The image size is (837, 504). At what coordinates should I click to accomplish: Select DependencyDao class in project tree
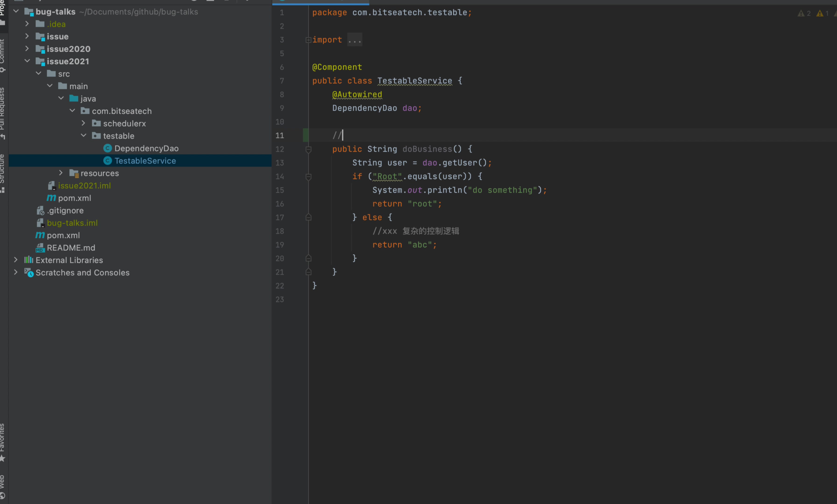point(146,148)
